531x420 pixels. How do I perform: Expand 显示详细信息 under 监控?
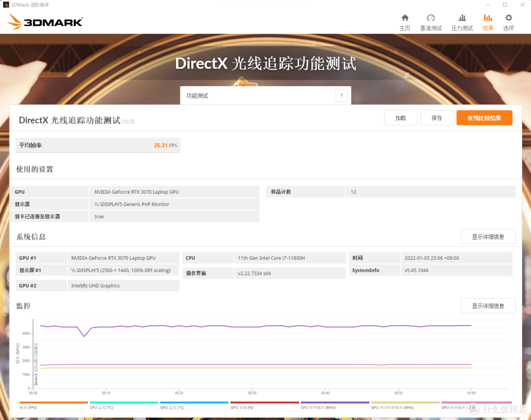[x=488, y=305]
